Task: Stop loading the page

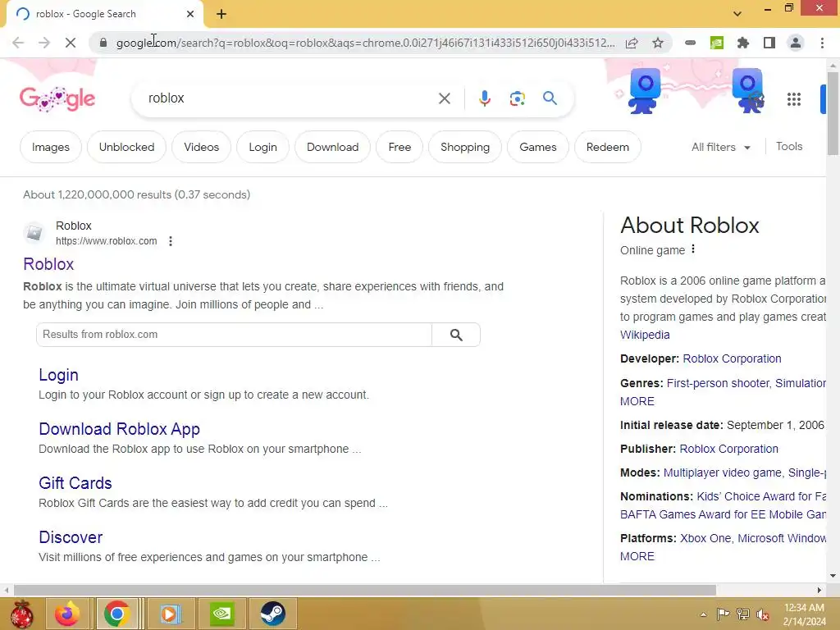Action: [71, 43]
